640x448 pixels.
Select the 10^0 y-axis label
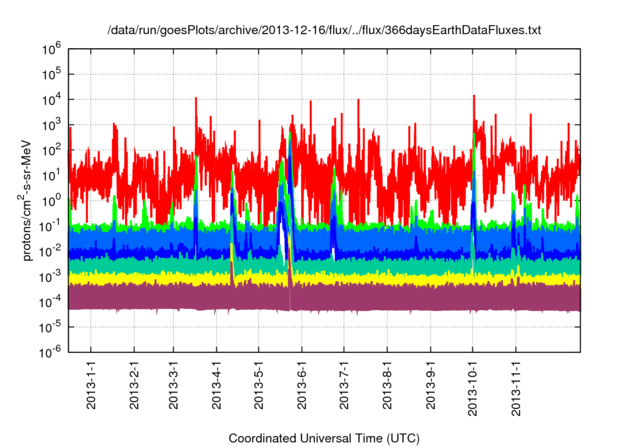pyautogui.click(x=51, y=201)
